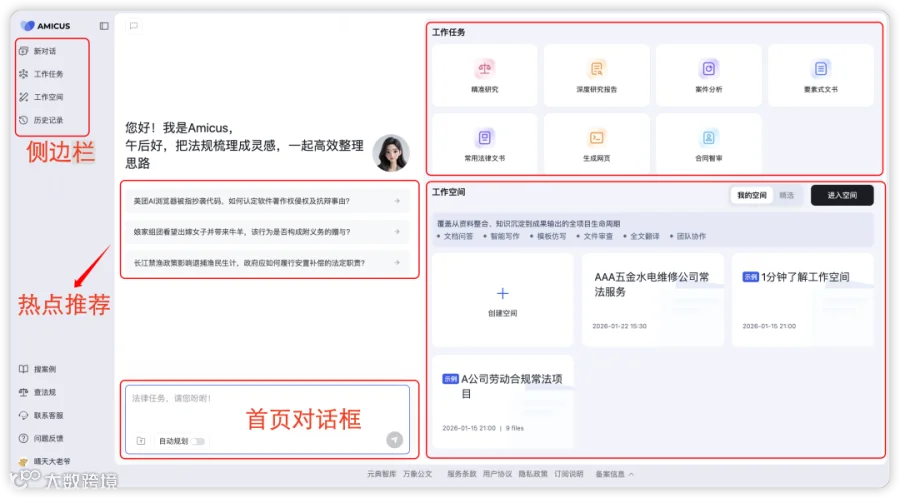Focus the 法律任务 input field
The height and width of the screenshot is (498, 900).
(267, 419)
